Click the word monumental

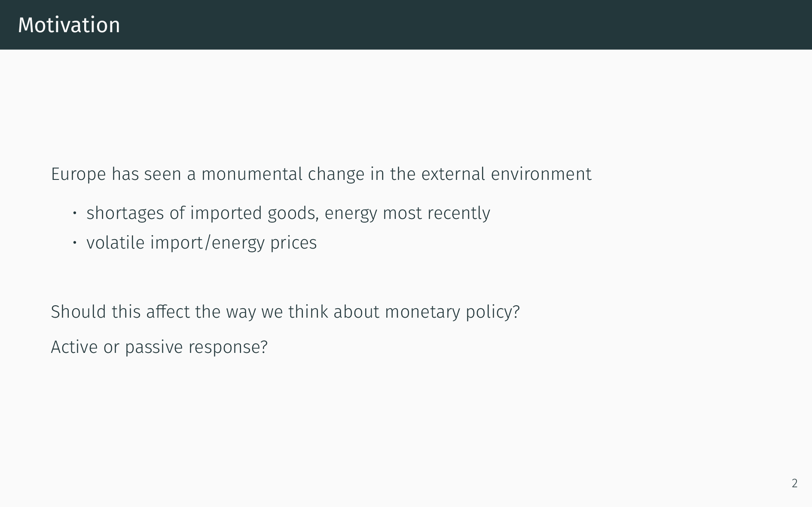pyautogui.click(x=252, y=174)
